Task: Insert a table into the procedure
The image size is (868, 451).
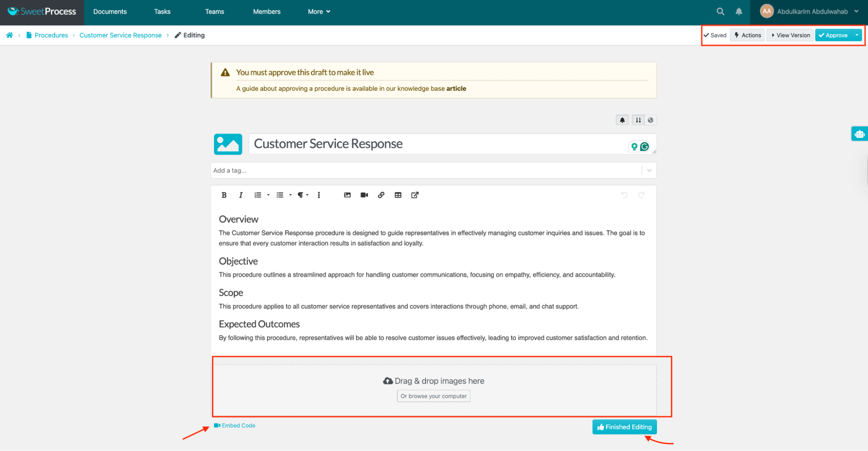Action: [398, 195]
